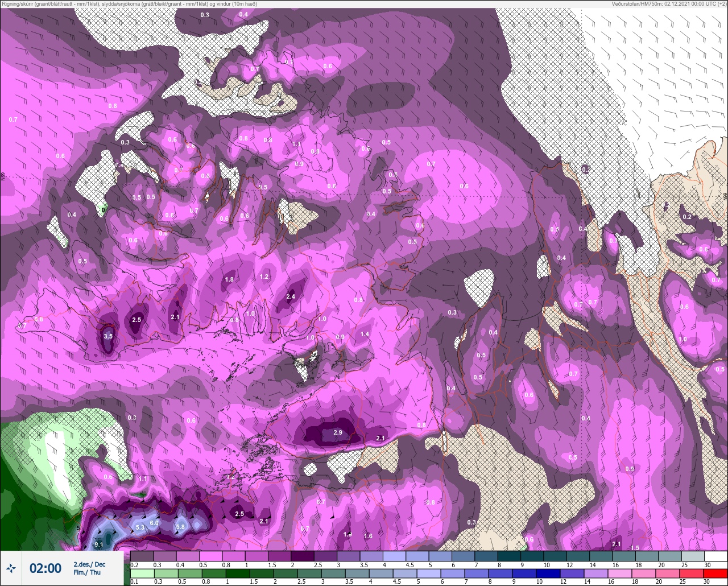
Task: Select the dark teal 8–9 snow legend swatch
Action: pos(510,556)
